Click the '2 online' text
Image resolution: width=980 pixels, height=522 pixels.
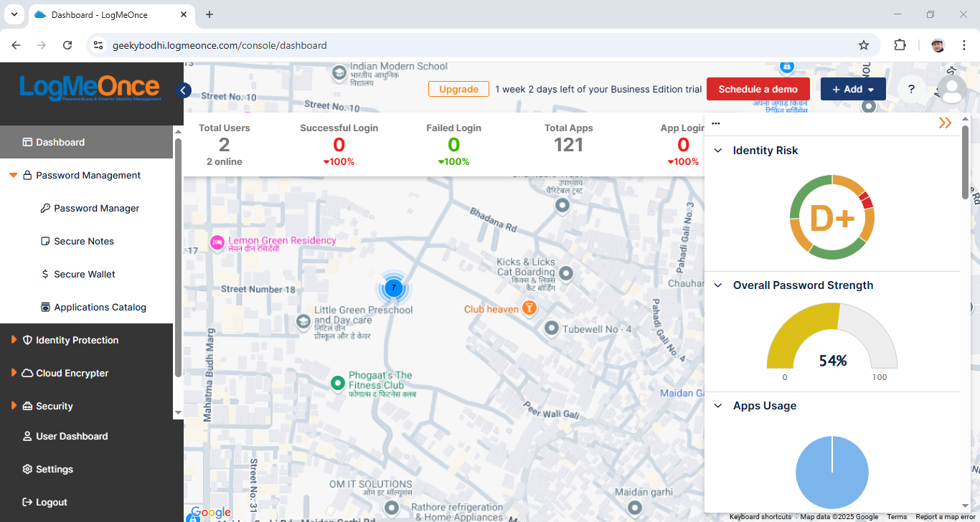(x=224, y=162)
